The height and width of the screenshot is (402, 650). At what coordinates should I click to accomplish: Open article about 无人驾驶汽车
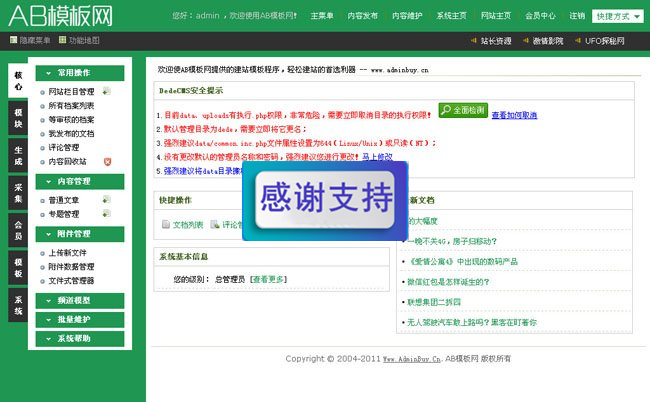pos(472,322)
